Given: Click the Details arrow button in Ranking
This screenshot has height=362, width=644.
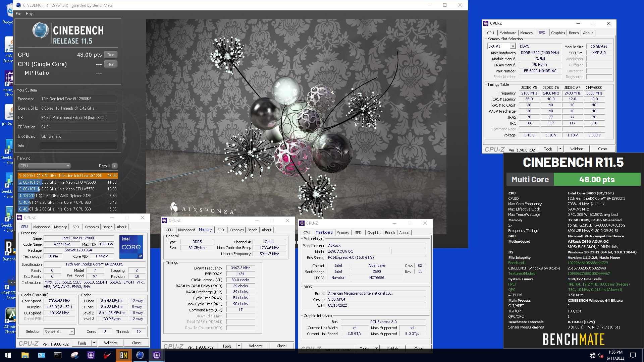Looking at the screenshot, I should (x=115, y=166).
